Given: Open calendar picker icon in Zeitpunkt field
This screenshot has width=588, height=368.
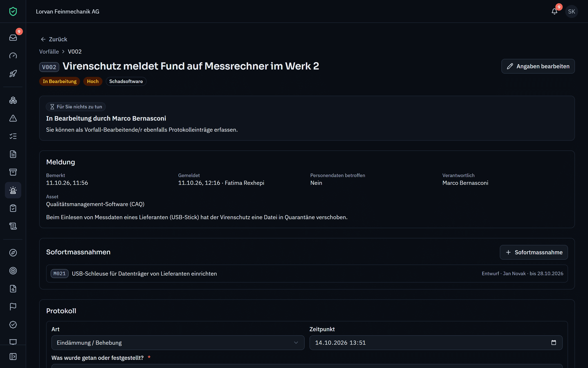Looking at the screenshot, I should (x=553, y=343).
